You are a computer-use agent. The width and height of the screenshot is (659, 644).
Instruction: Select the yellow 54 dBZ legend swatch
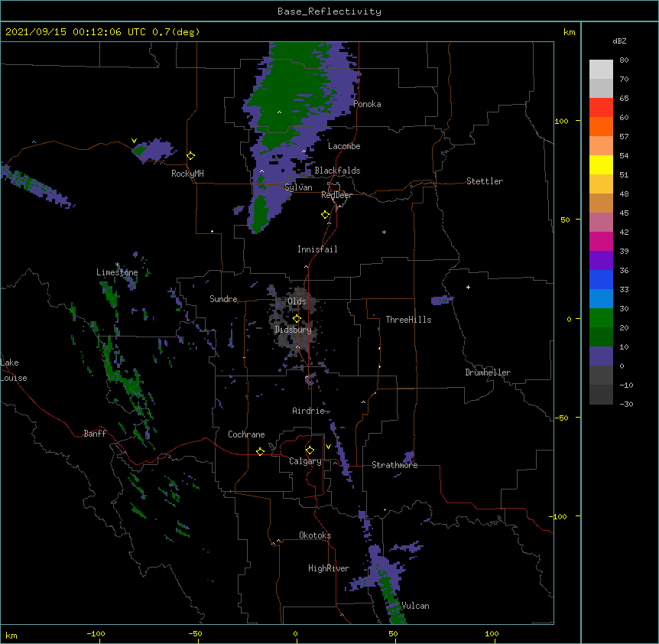601,164
